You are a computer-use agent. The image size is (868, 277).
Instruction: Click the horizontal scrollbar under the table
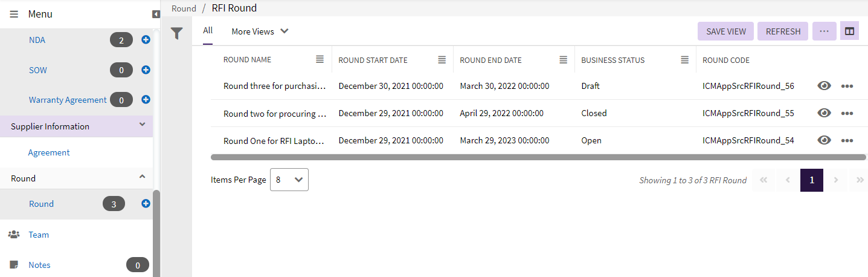click(538, 157)
